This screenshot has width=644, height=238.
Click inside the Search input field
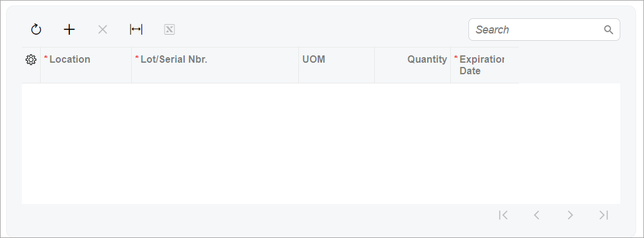[538, 30]
